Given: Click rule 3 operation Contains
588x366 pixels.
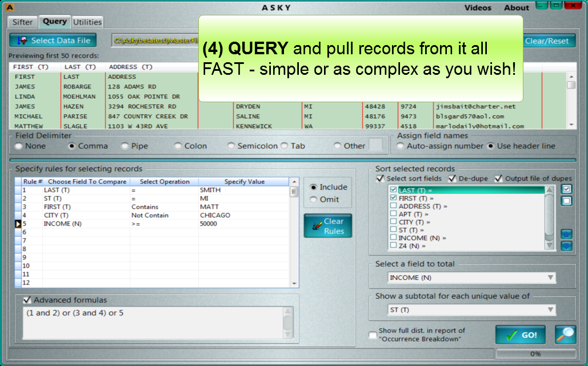Looking at the screenshot, I should click(145, 207).
